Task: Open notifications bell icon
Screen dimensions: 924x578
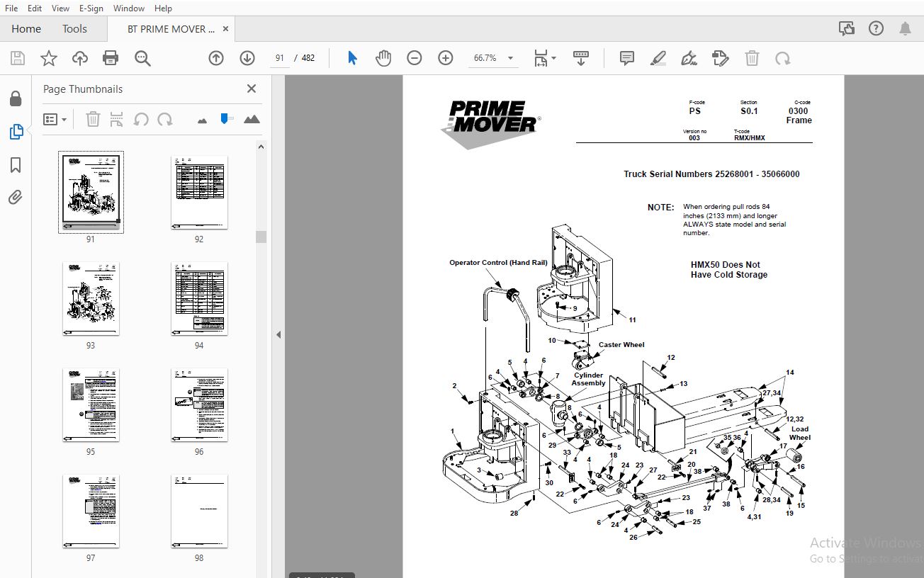Action: 905,28
